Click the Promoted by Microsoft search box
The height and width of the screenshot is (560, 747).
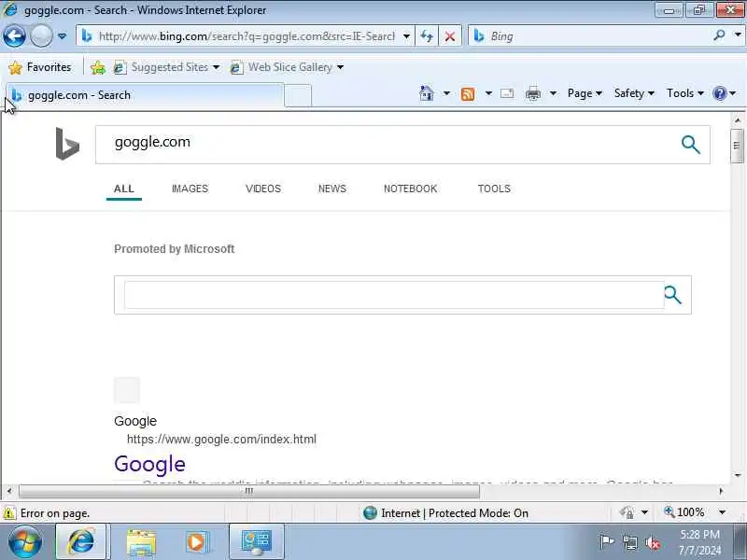pyautogui.click(x=394, y=295)
